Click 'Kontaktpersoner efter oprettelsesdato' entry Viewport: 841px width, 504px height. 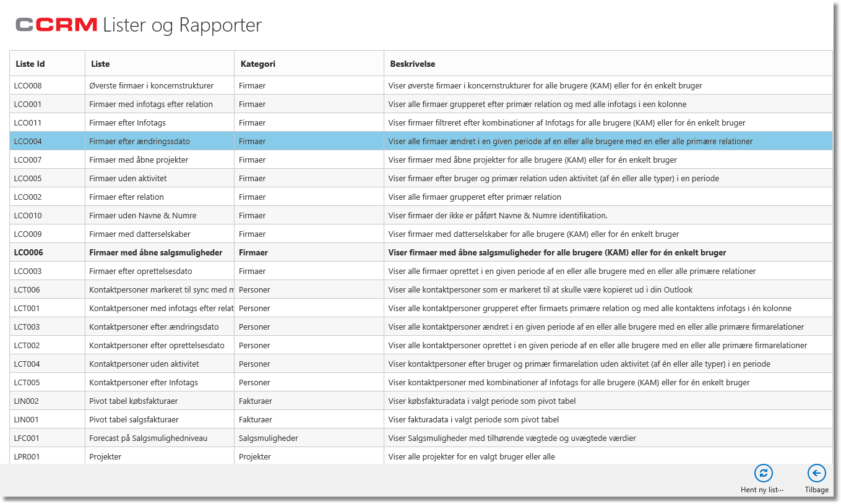[157, 345]
